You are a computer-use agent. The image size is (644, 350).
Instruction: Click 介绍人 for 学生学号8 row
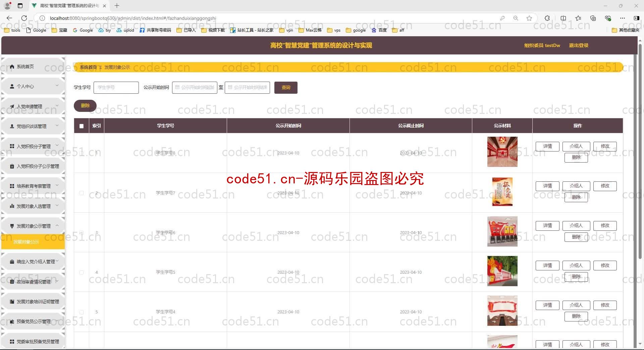pos(576,146)
